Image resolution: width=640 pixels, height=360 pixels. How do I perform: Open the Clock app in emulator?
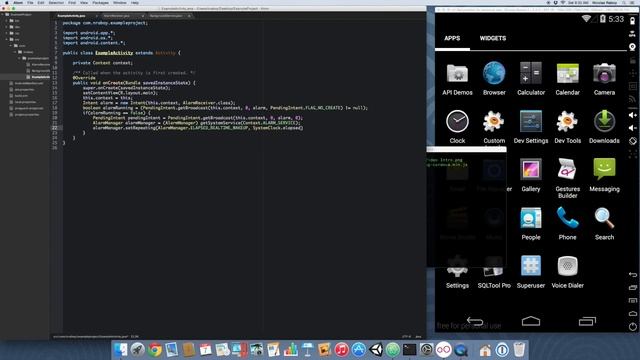[457, 127]
